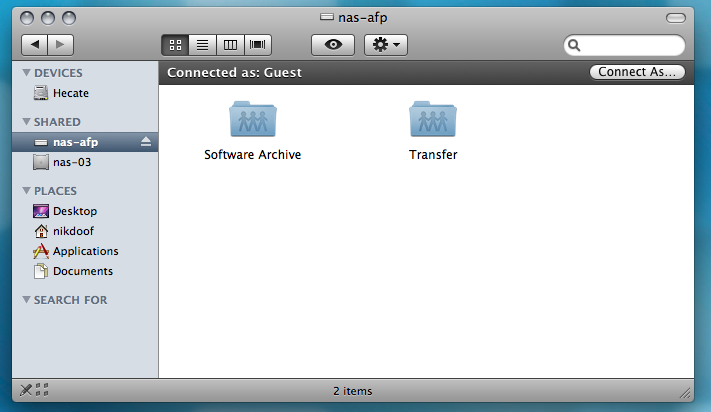Image resolution: width=711 pixels, height=412 pixels.
Task: Go back with the left arrow
Action: [x=35, y=45]
